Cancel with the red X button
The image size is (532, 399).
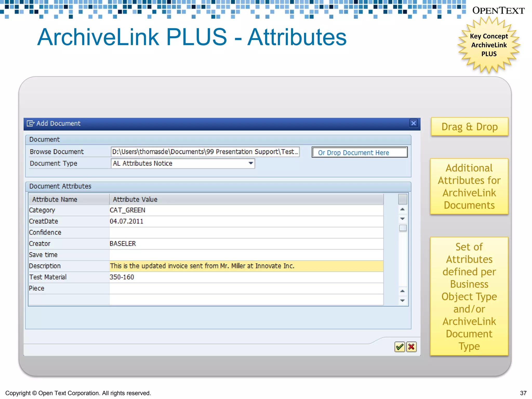tap(411, 347)
